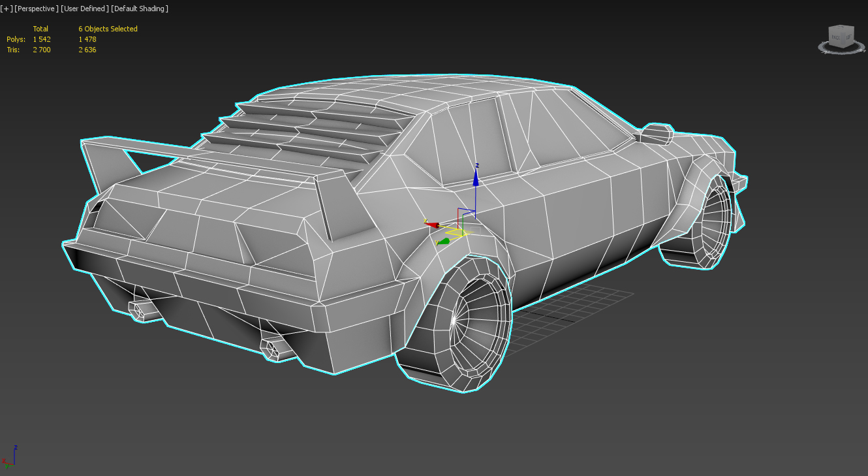Screen dimensions: 868x476
Task: Click the left exhaust pipe tip
Action: [x=139, y=311]
